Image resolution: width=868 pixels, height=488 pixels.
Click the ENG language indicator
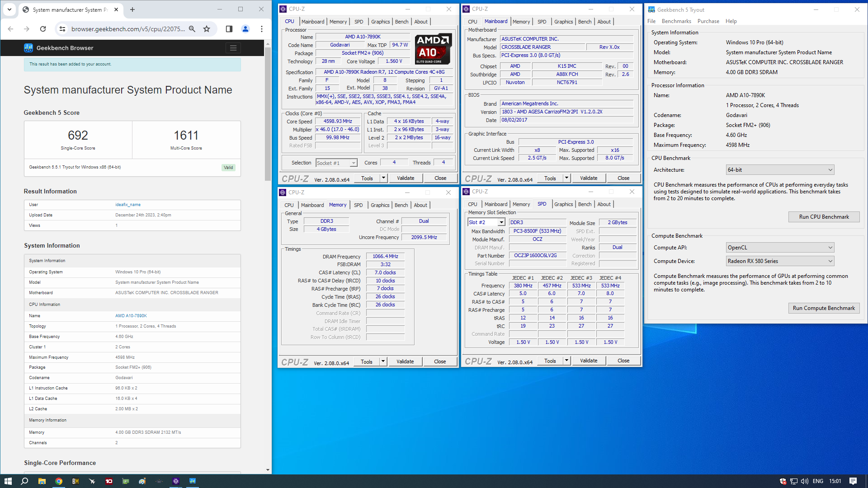click(818, 481)
